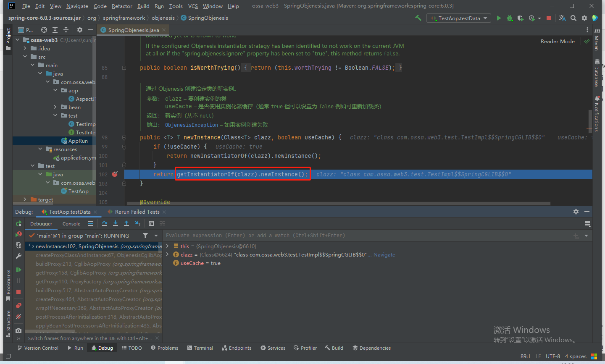Run TestAop.testData with green play icon
Viewport: 605px width, 364px height.
point(499,18)
